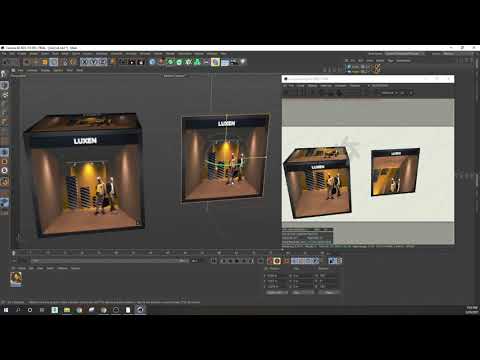Select the Live Selection tool

[27, 62]
